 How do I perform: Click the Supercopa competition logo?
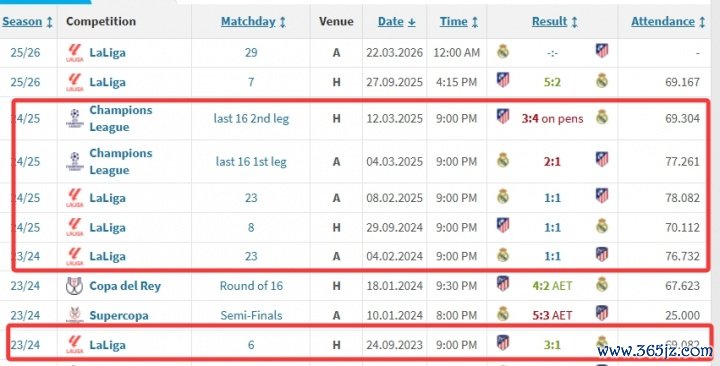click(x=74, y=315)
